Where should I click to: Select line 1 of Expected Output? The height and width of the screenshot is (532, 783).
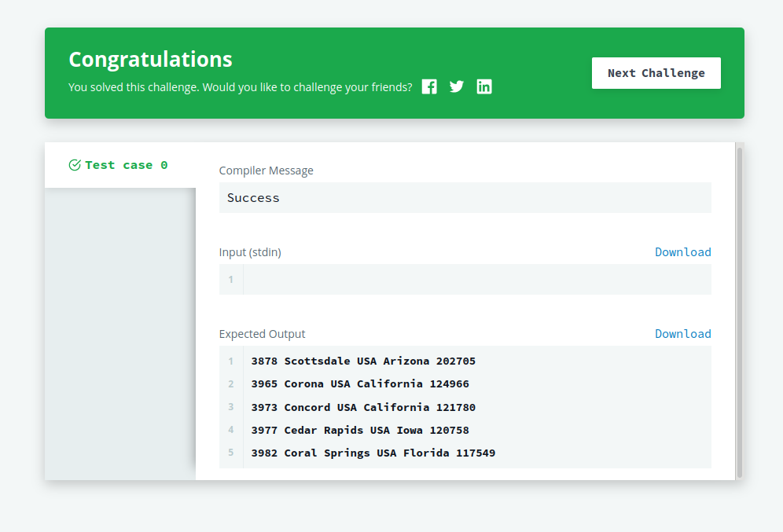[x=363, y=361]
